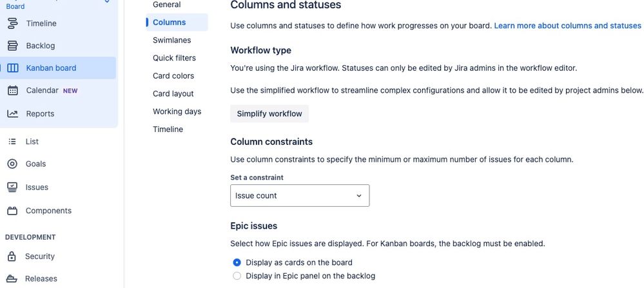
Task: Click the Components icon in sidebar
Action: [12, 211]
